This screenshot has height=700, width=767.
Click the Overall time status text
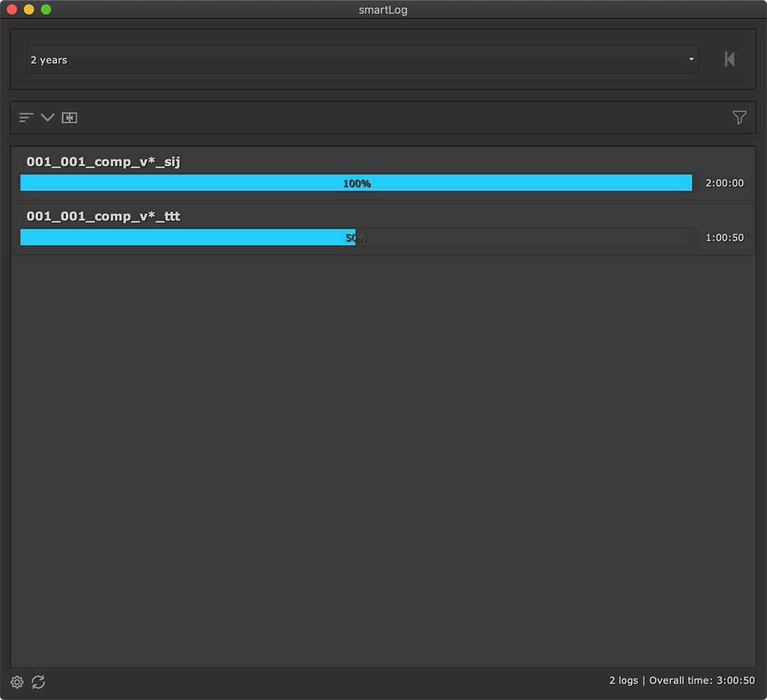pos(702,680)
